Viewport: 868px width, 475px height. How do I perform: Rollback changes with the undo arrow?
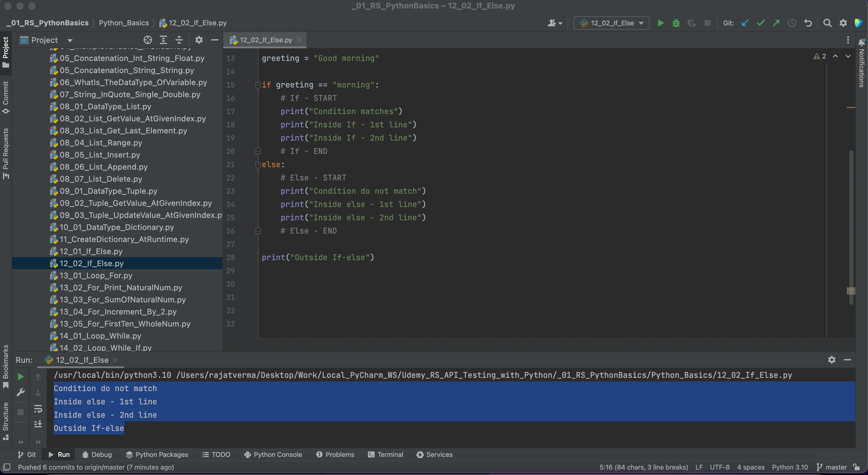pyautogui.click(x=808, y=23)
